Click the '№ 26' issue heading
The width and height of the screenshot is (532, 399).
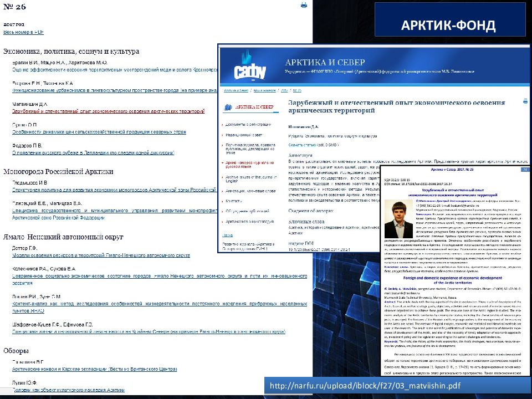(x=14, y=7)
